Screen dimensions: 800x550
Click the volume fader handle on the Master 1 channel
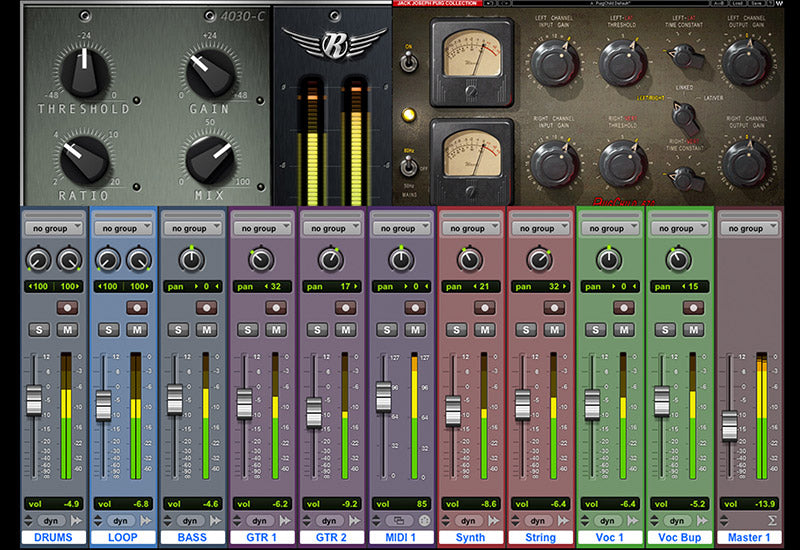pos(730,426)
